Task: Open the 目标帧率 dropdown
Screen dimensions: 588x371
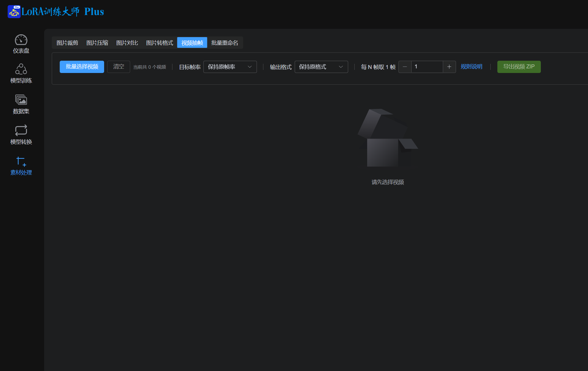Action: [230, 67]
